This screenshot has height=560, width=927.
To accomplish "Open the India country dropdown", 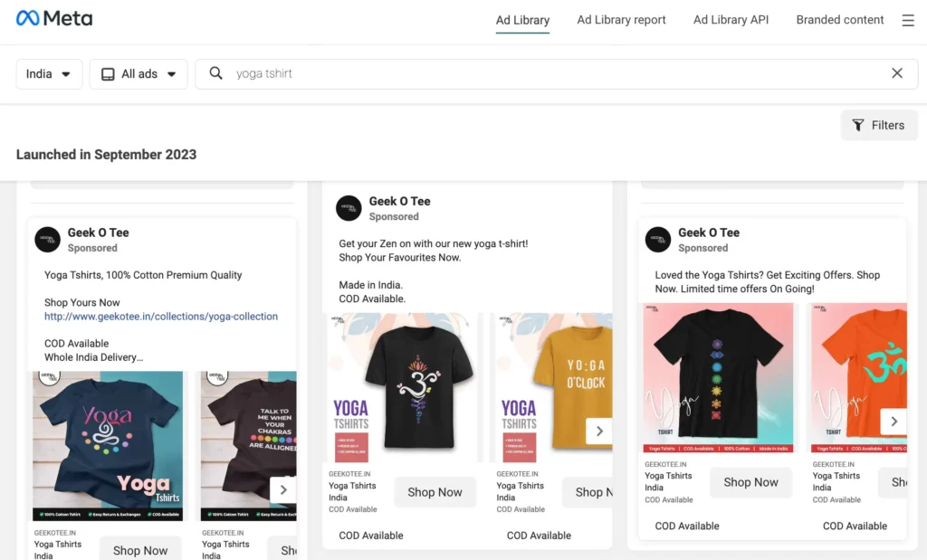I will (x=49, y=74).
